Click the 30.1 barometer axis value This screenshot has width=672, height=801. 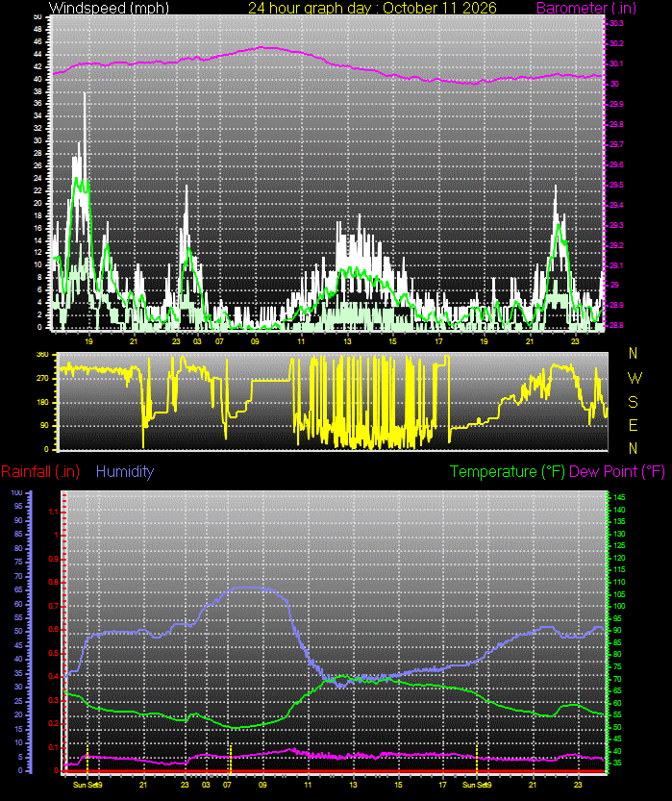616,63
